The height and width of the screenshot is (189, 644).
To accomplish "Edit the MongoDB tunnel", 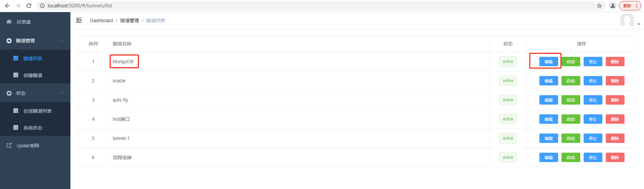I will tap(548, 62).
